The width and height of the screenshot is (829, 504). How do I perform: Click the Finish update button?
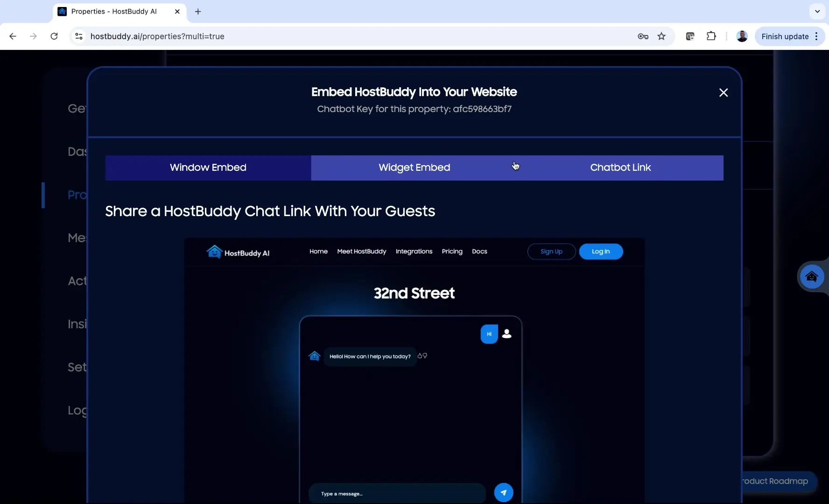coord(785,36)
